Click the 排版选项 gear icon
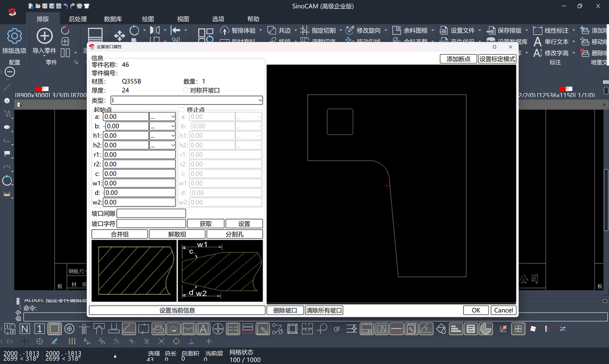Screen dimensions: 609x364 14,36
